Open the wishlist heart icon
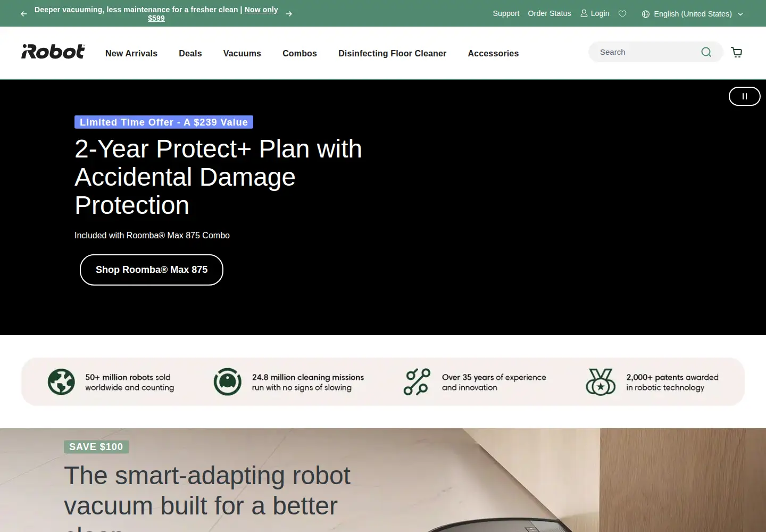The width and height of the screenshot is (766, 532). (x=622, y=14)
